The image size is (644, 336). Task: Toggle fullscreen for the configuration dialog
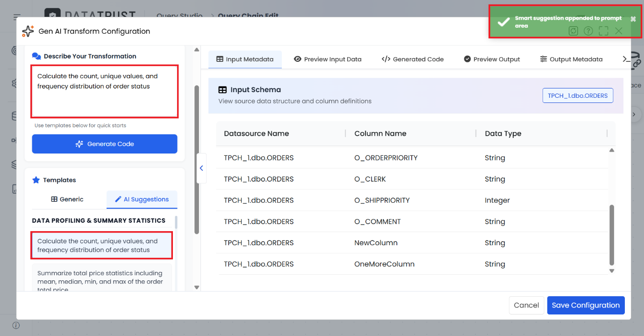coord(603,31)
